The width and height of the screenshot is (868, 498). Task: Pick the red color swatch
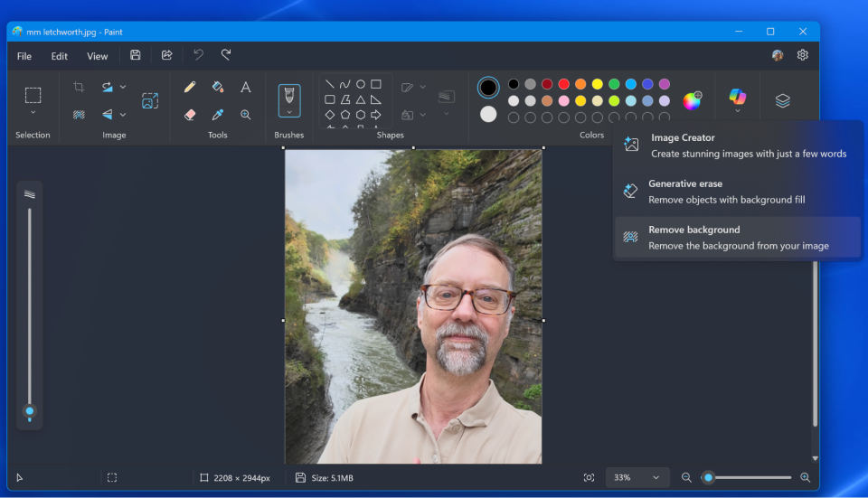[x=563, y=84]
